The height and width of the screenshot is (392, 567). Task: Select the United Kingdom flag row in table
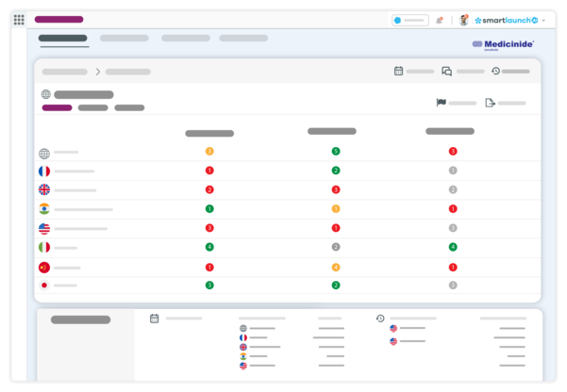[x=44, y=189]
